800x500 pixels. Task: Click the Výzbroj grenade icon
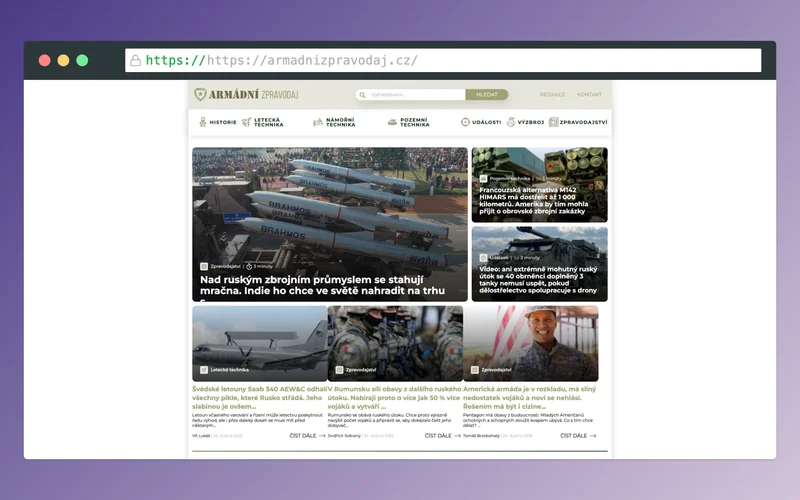pos(511,122)
